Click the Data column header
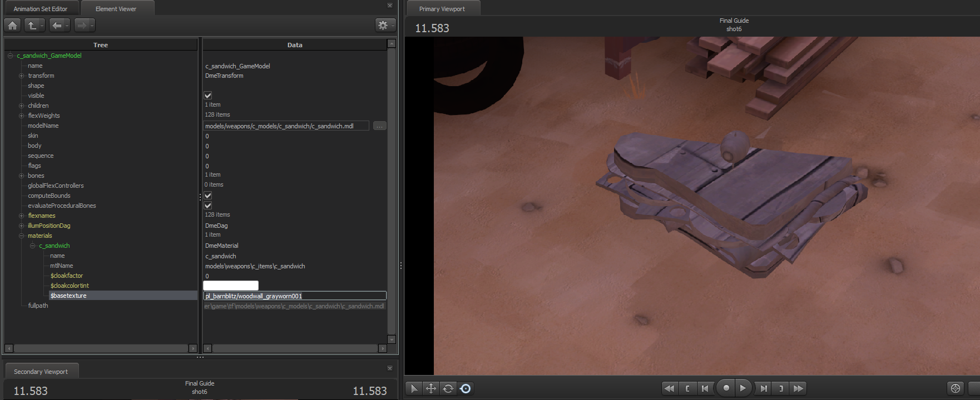 [295, 45]
